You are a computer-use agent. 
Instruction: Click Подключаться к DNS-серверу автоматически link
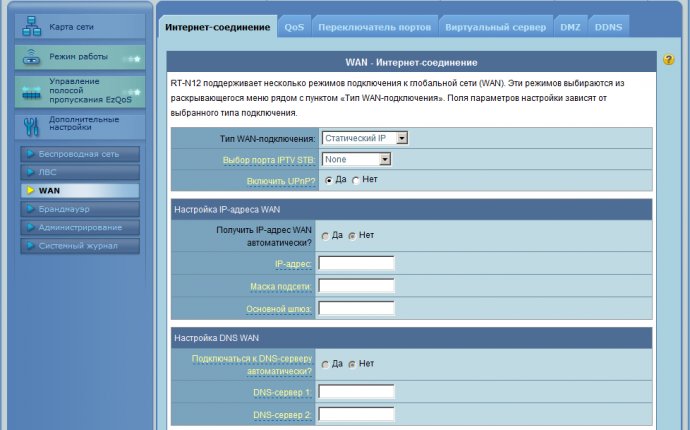(252, 365)
